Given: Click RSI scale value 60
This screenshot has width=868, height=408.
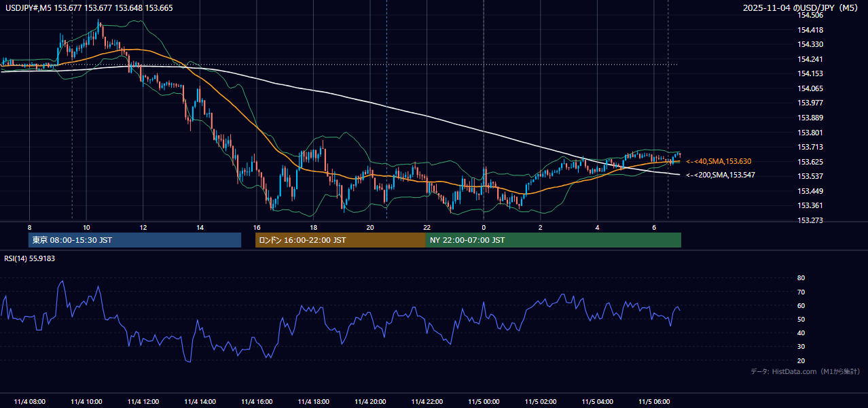Looking at the screenshot, I should 801,305.
